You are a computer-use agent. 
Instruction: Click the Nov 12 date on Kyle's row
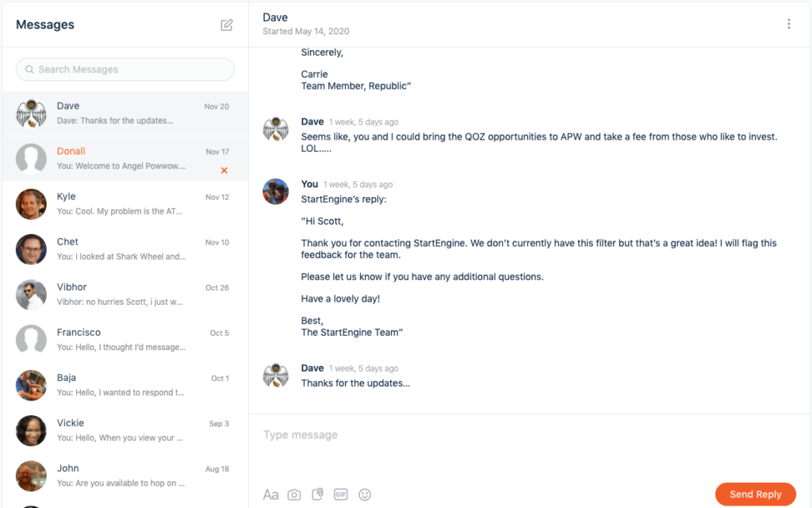[x=217, y=197]
